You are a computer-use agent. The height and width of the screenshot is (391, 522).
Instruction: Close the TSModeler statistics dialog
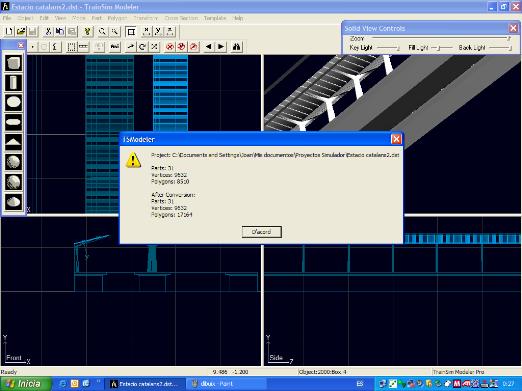[396, 139]
